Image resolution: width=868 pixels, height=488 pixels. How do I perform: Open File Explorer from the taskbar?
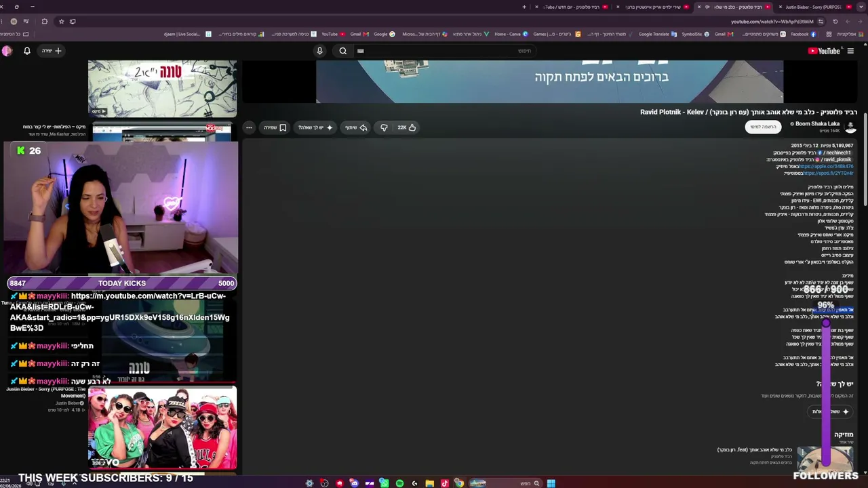click(x=429, y=483)
